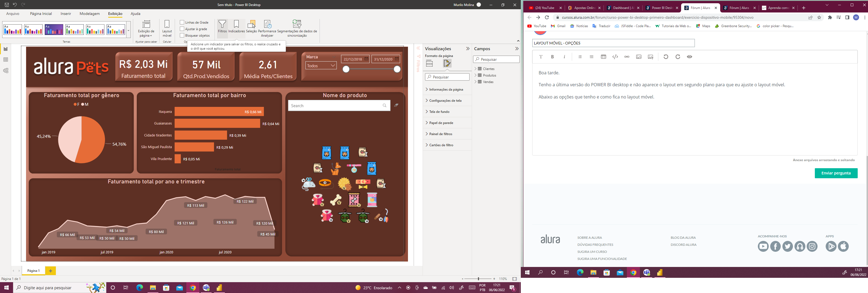Clear product search with the eraser icon
This screenshot has height=293, width=868.
coord(396,105)
